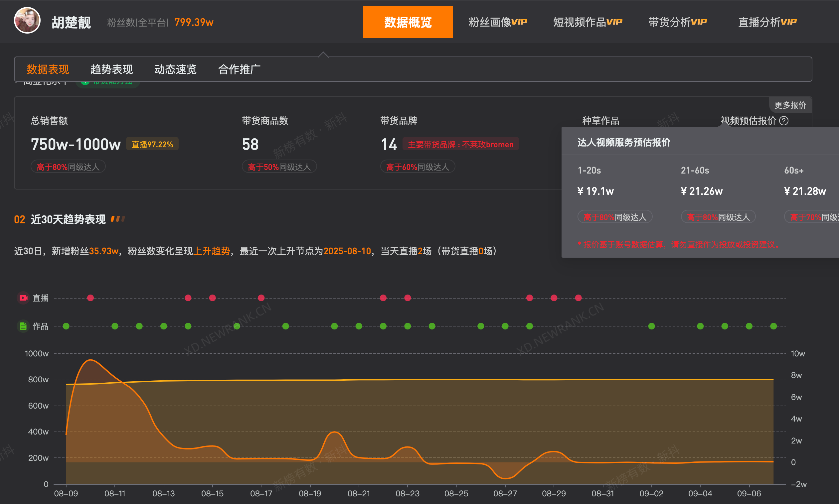Select 数据概览 in the top navigation
Viewport: 839px width, 504px height.
click(x=408, y=22)
